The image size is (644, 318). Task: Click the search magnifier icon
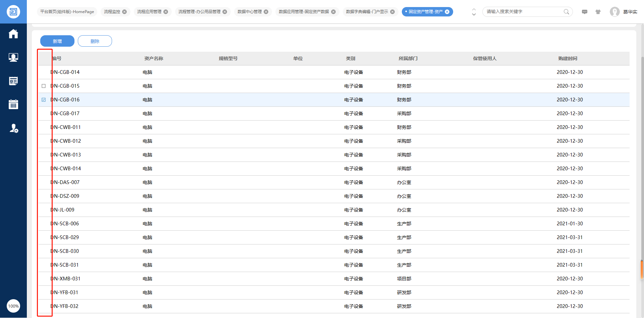(x=566, y=12)
